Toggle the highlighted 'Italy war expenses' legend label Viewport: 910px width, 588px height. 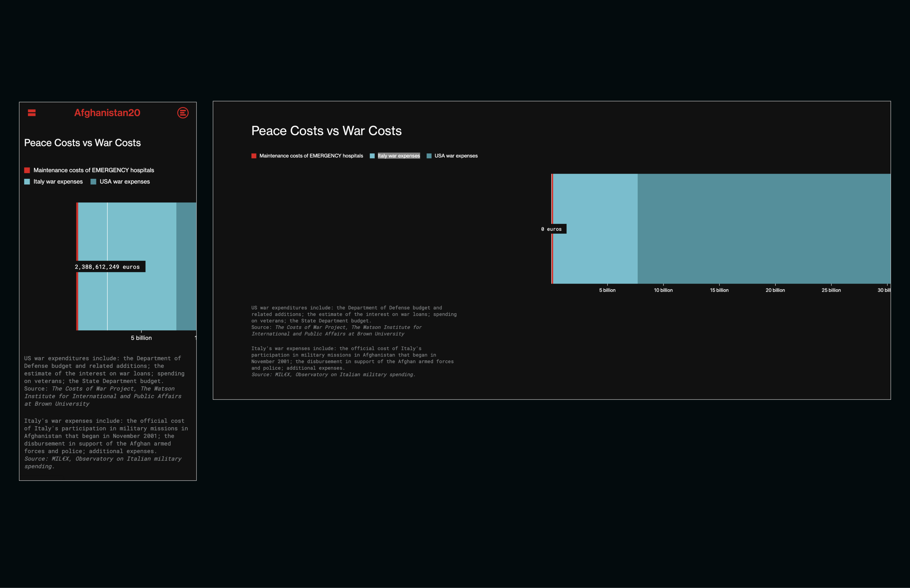[398, 156]
